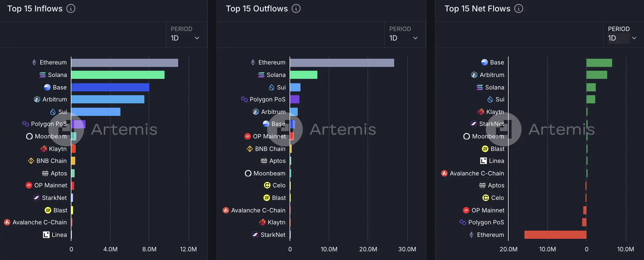644x260 pixels.
Task: Click the dark blue Base bar in Inflows
Action: tap(110, 87)
